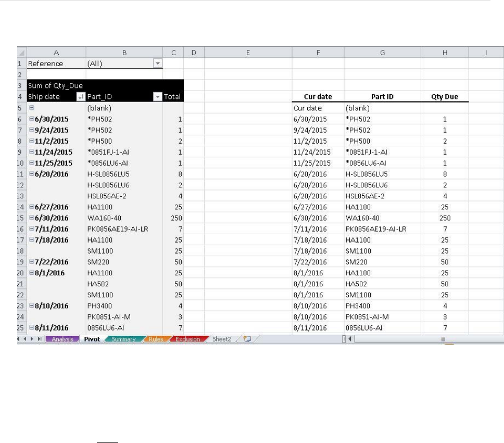504x443 pixels.
Task: Click the next sheet tab arrow
Action: 32,339
